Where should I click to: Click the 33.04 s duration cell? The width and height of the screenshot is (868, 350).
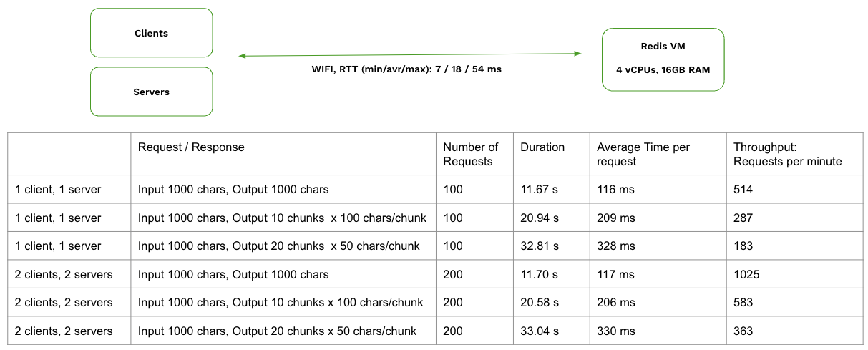(551, 331)
